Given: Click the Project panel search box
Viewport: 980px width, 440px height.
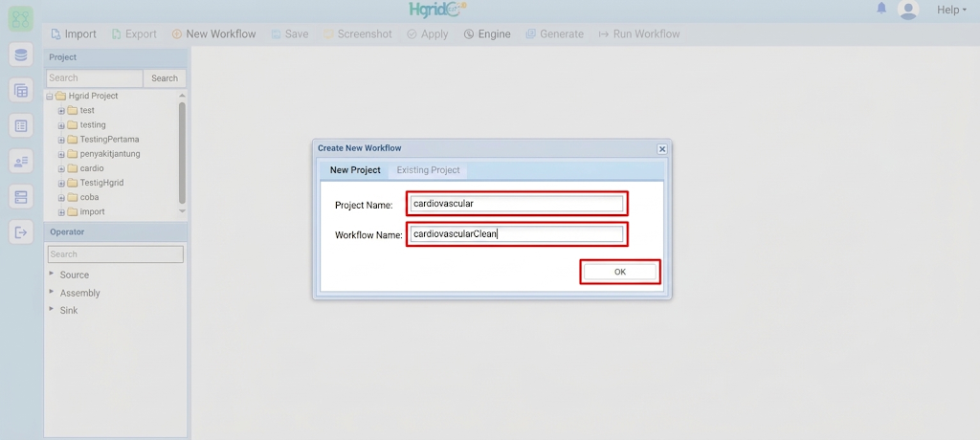Looking at the screenshot, I should tap(95, 78).
